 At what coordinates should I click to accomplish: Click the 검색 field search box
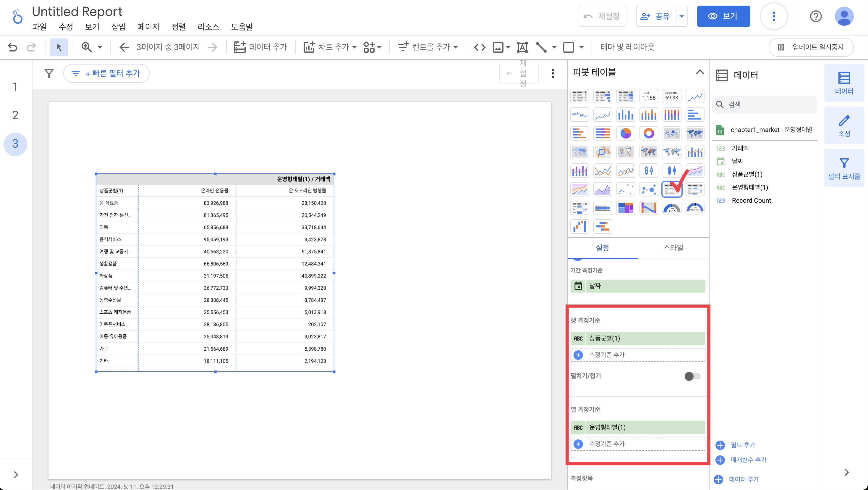coord(764,104)
